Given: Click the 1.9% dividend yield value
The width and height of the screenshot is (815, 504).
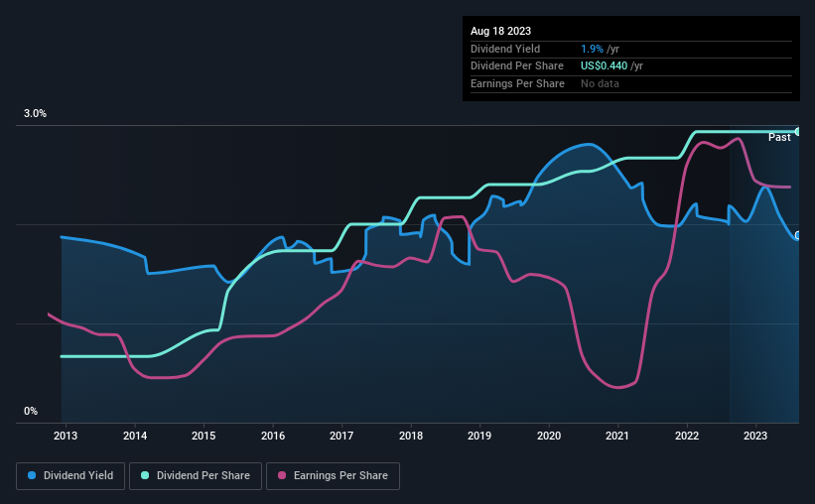Looking at the screenshot, I should point(592,49).
